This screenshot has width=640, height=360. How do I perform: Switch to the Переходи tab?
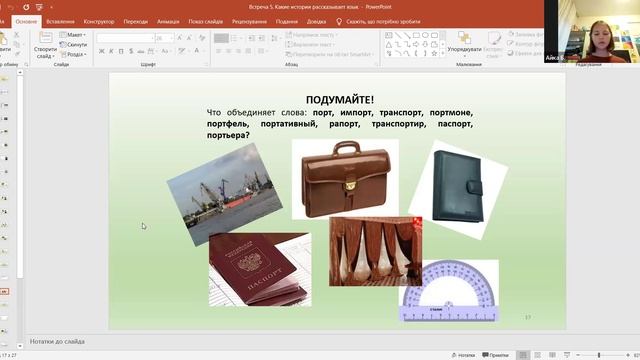tap(136, 22)
